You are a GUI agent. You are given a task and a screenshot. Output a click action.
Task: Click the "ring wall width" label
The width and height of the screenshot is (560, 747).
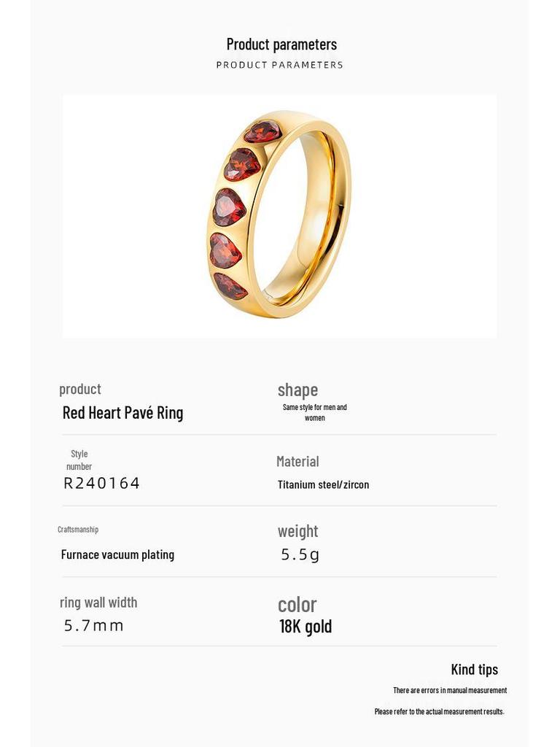pos(98,603)
